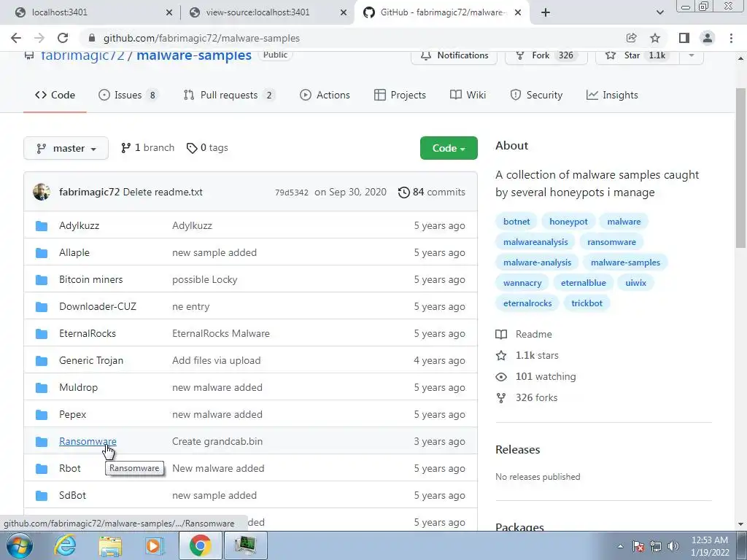The image size is (747, 560).
Task: Open the Chrome side panel icon
Action: click(x=684, y=38)
